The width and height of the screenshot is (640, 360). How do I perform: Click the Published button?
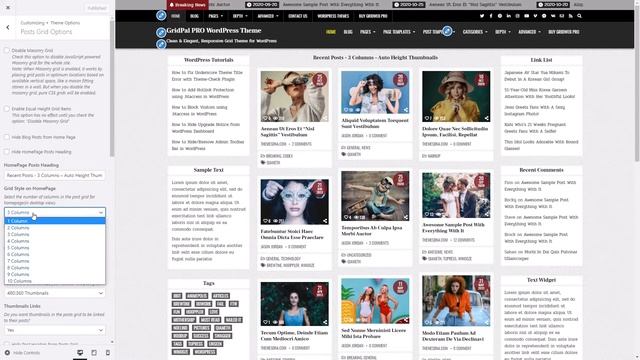pos(97,8)
